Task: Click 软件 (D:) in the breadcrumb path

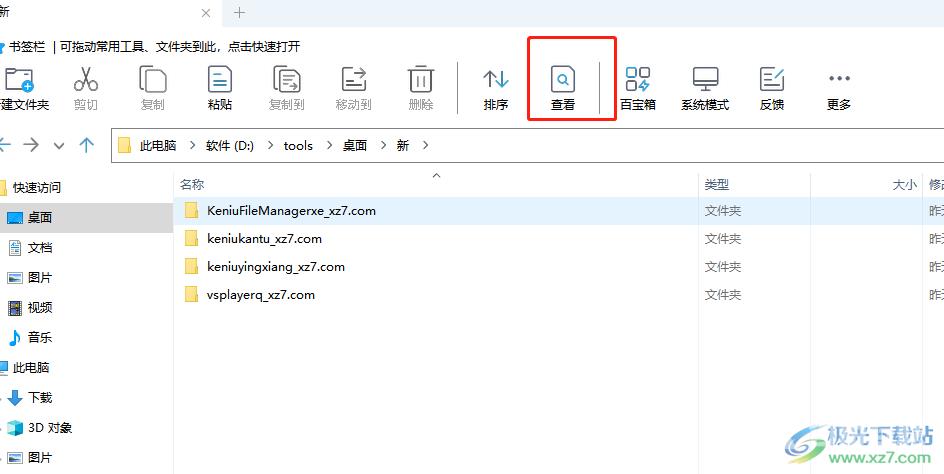Action: coord(230,145)
